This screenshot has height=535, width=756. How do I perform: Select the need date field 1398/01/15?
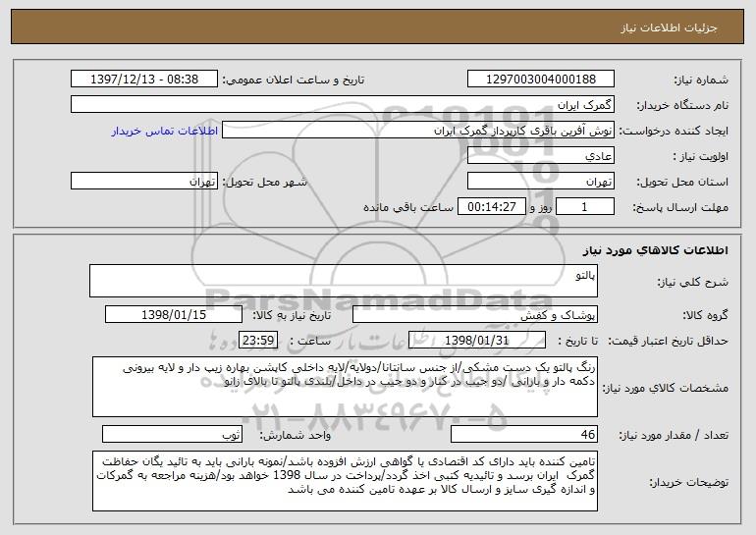coord(174,315)
